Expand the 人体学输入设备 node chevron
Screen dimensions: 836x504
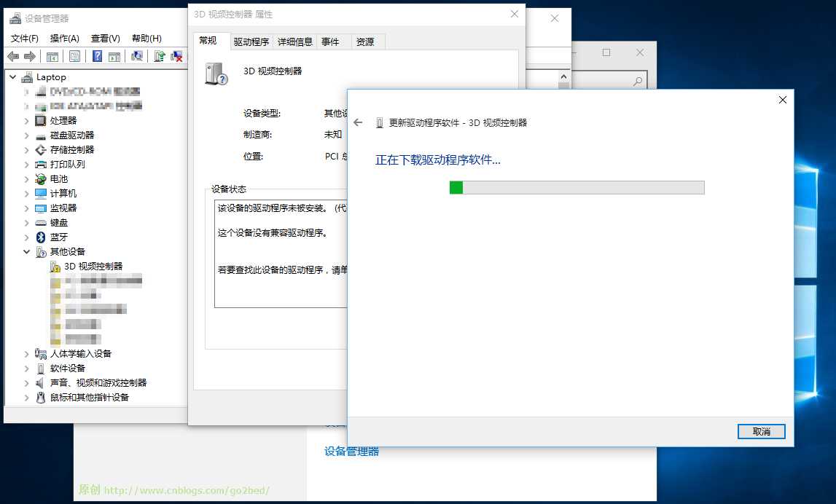pos(27,354)
